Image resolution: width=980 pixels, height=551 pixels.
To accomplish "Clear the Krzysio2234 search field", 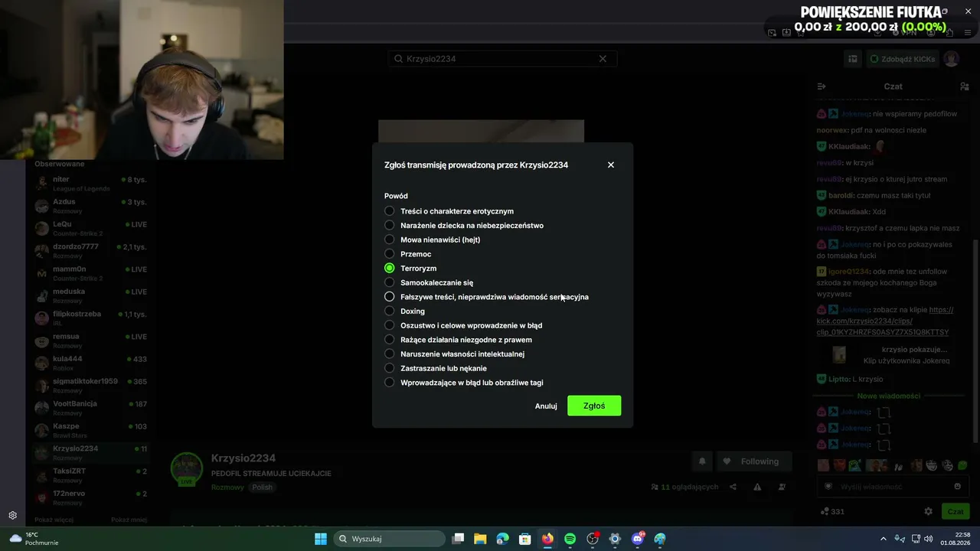I will pyautogui.click(x=603, y=59).
